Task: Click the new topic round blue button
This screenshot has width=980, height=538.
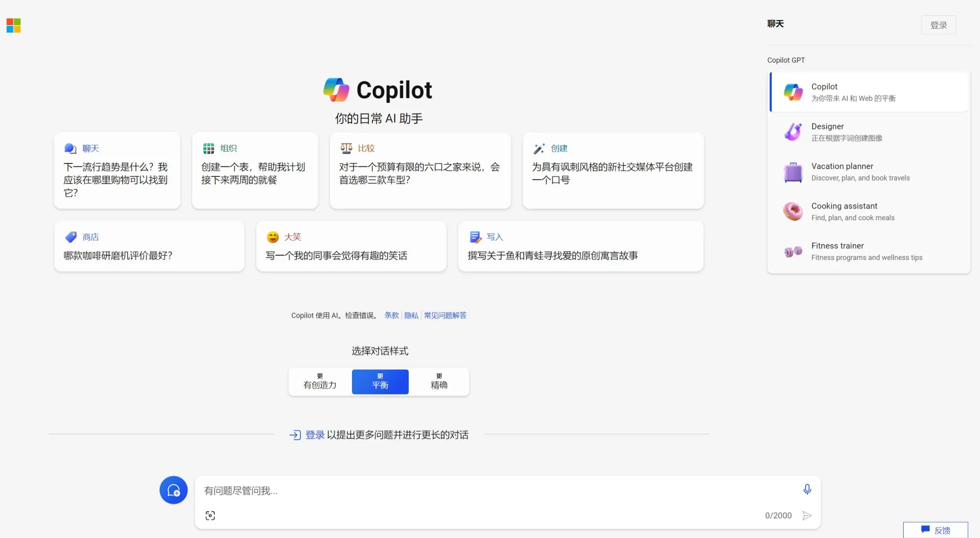Action: pyautogui.click(x=174, y=490)
